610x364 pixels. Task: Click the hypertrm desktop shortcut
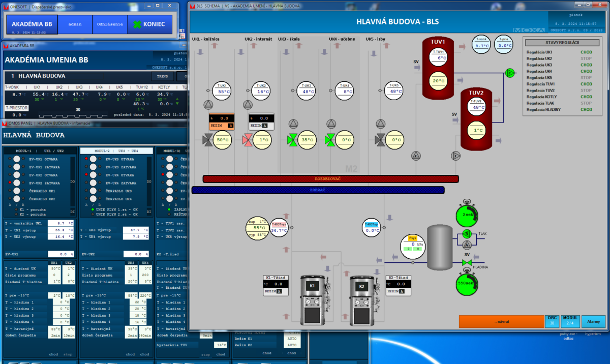[593, 334]
